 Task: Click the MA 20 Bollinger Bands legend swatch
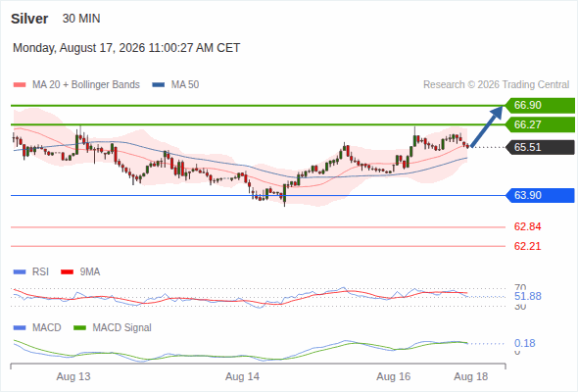[x=20, y=85]
